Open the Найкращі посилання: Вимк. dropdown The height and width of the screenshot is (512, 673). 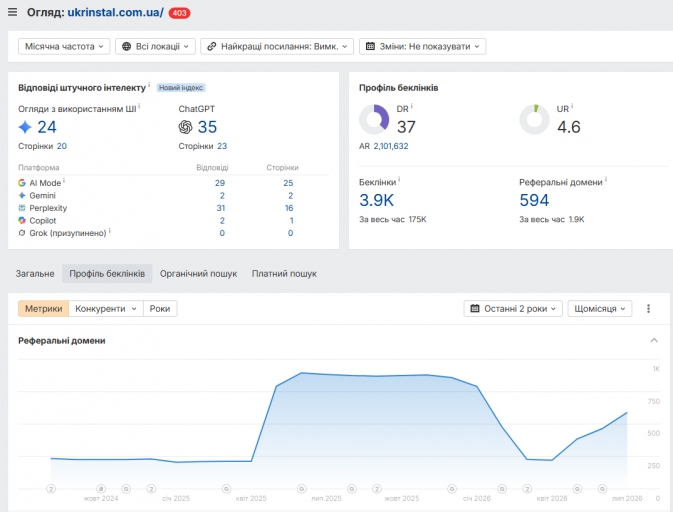(x=277, y=46)
